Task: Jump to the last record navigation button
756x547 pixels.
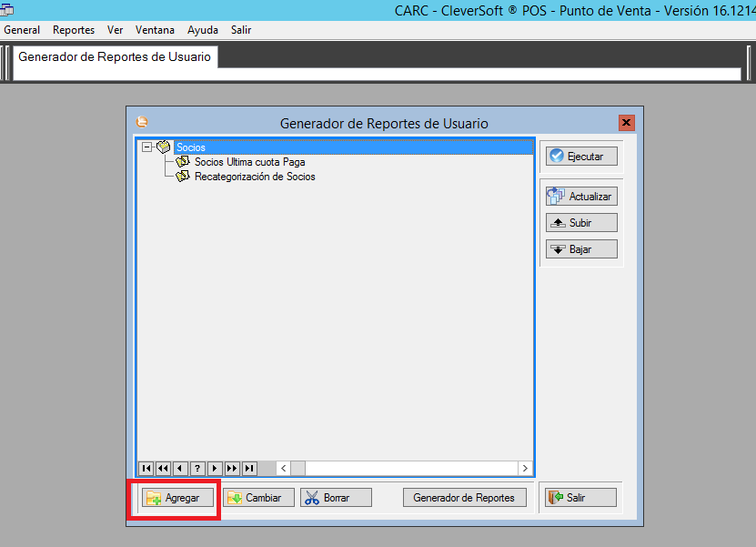Action: tap(249, 468)
